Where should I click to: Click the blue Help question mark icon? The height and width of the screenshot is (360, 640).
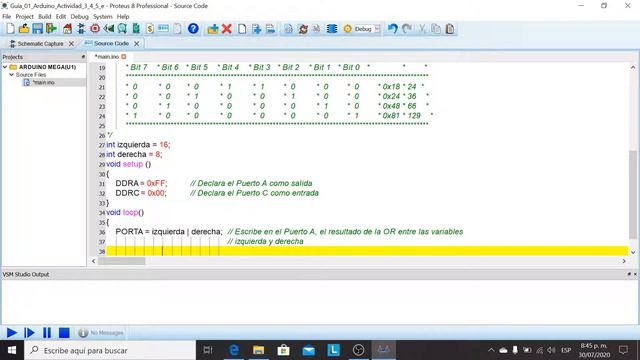[193, 29]
